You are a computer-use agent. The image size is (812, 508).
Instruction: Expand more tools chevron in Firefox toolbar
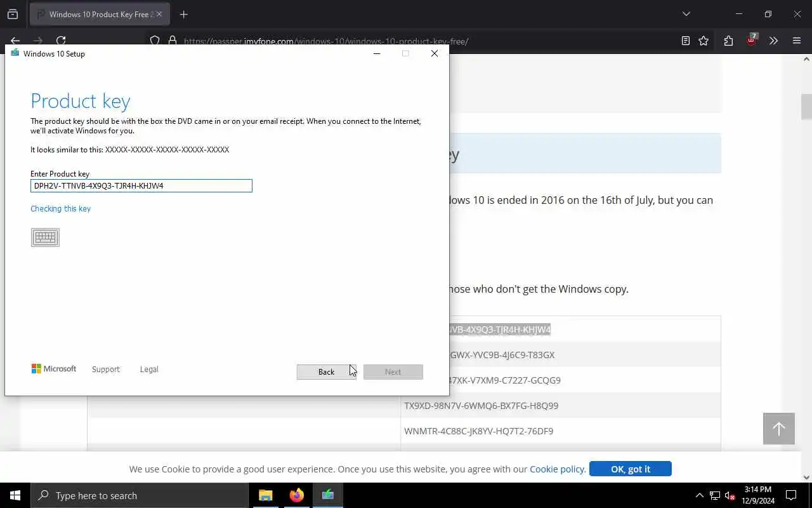coord(773,41)
